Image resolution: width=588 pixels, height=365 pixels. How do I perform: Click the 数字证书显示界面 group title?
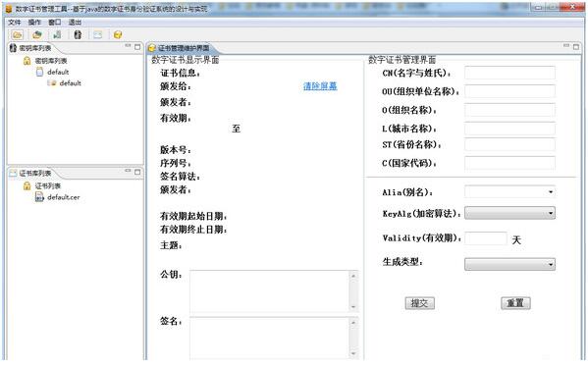tap(186, 60)
